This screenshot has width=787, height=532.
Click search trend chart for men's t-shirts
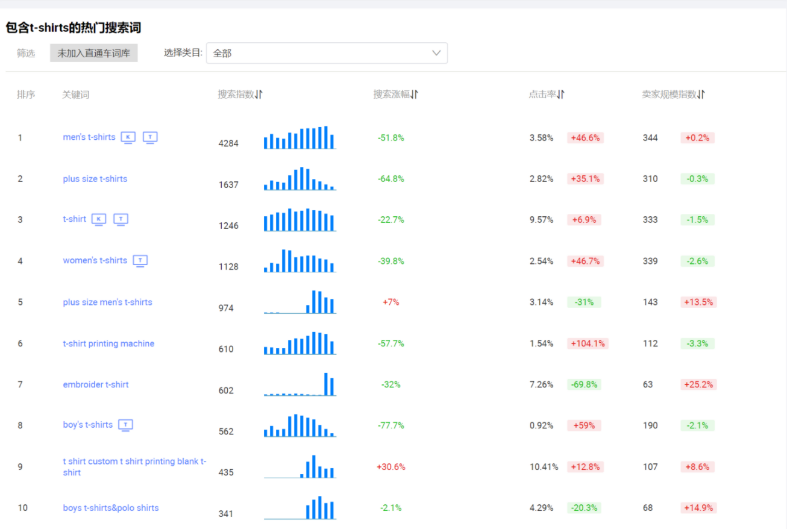click(299, 137)
